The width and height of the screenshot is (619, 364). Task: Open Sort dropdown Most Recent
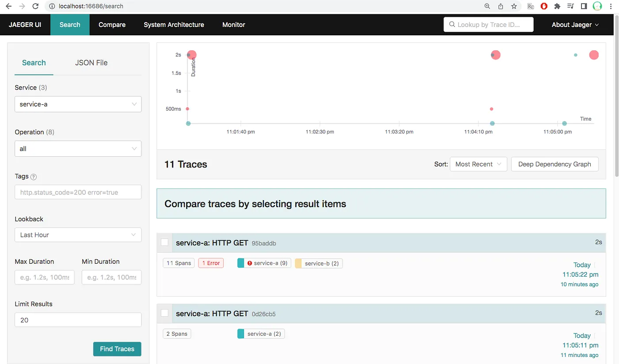(478, 164)
